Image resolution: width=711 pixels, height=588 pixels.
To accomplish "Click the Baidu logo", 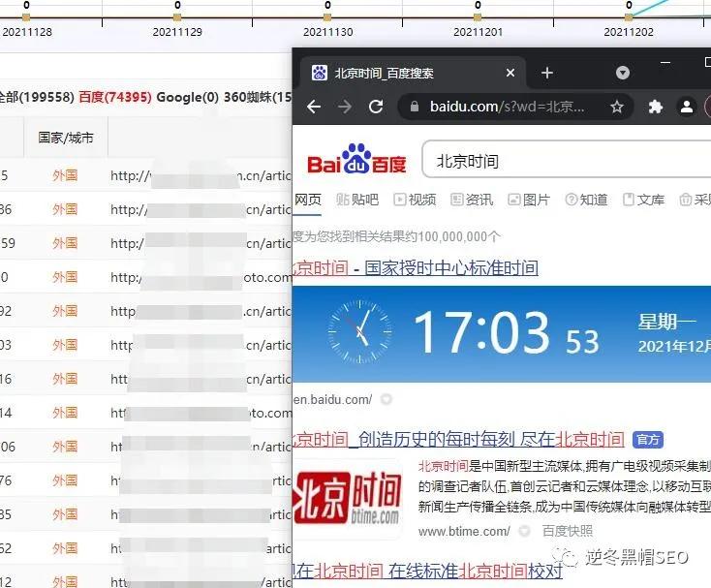I will point(356,160).
